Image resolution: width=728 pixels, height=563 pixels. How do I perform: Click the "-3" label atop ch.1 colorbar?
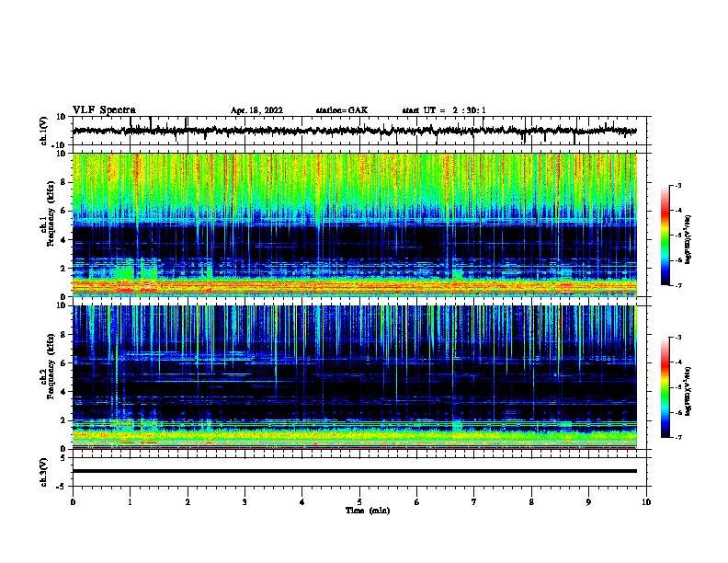[x=678, y=185]
